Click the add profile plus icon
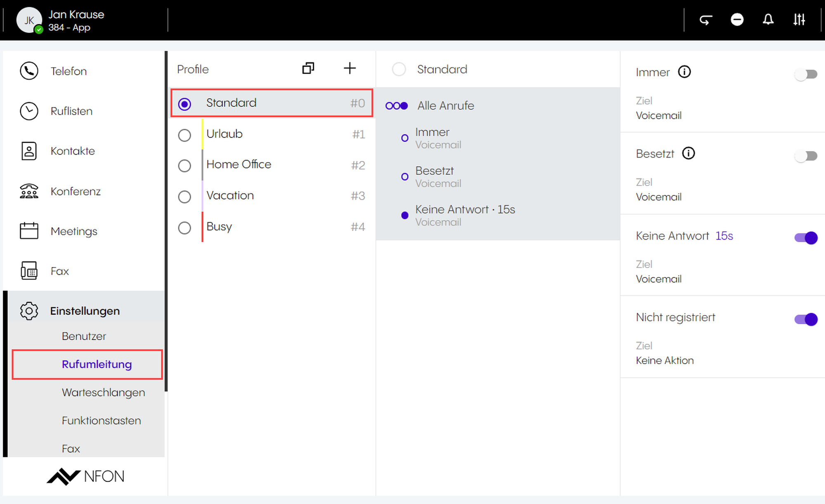825x504 pixels. coord(349,68)
